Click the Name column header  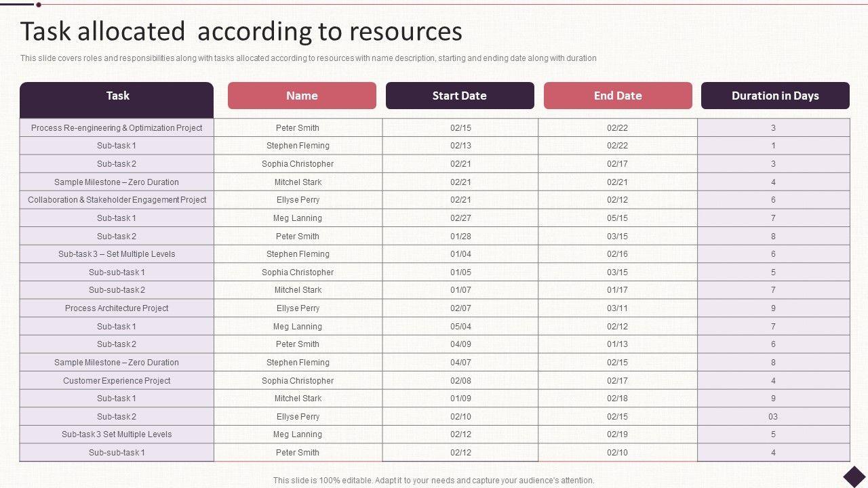pyautogui.click(x=302, y=96)
